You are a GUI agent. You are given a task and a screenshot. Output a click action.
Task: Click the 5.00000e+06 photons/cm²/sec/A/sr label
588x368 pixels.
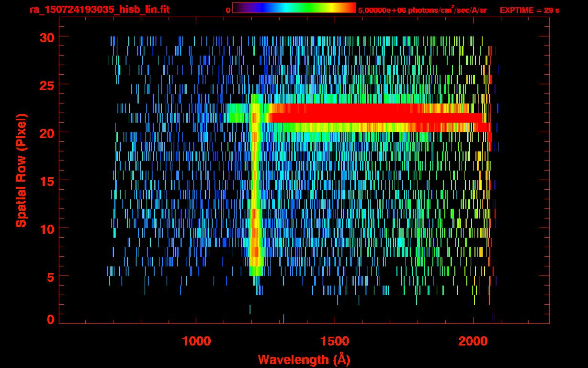[x=422, y=10]
